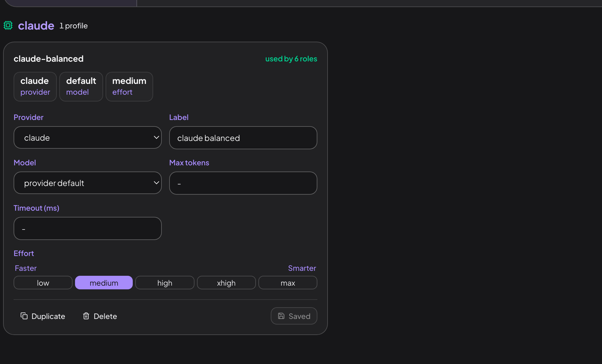Click the Delete trash can icon
This screenshot has width=602, height=364.
point(86,316)
